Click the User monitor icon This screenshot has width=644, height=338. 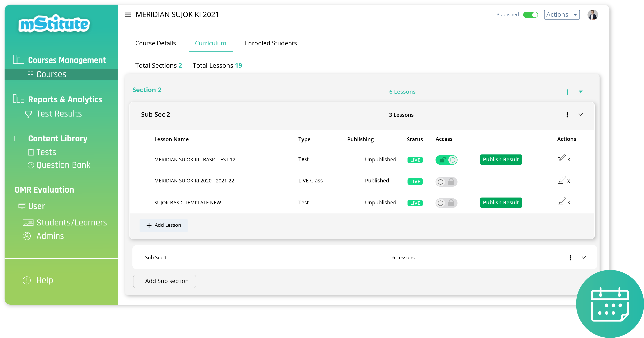[x=22, y=206]
